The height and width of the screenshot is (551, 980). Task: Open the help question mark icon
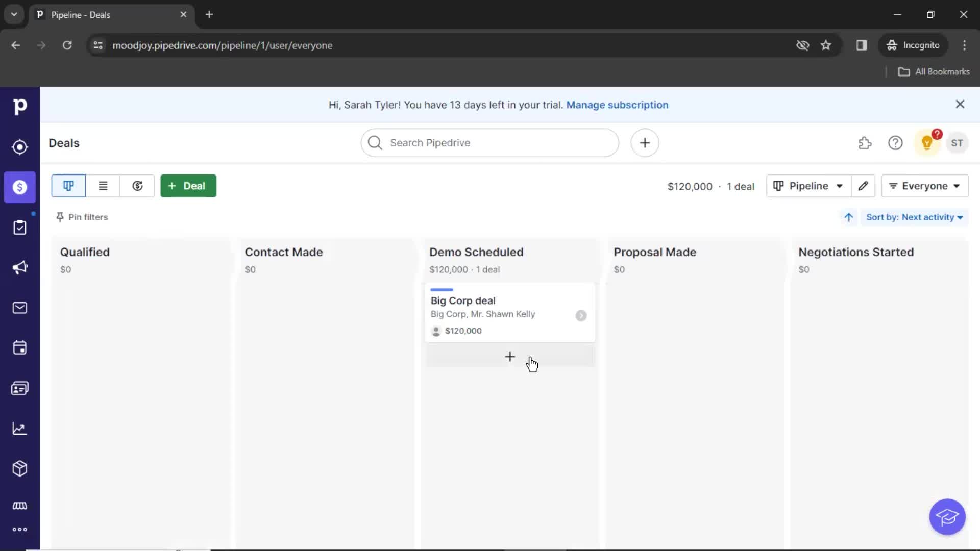coord(895,143)
